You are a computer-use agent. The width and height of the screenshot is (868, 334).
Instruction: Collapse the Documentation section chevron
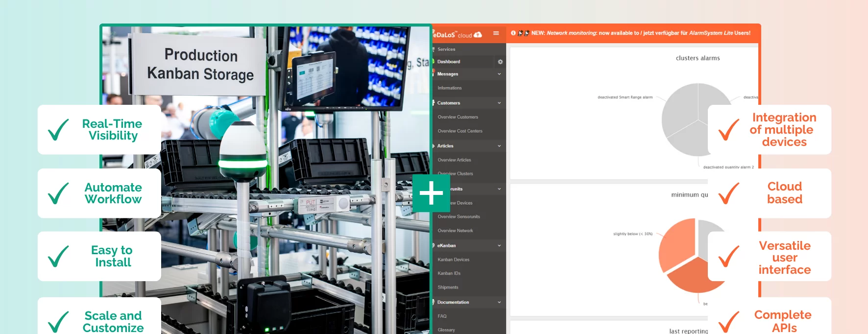[x=499, y=302]
